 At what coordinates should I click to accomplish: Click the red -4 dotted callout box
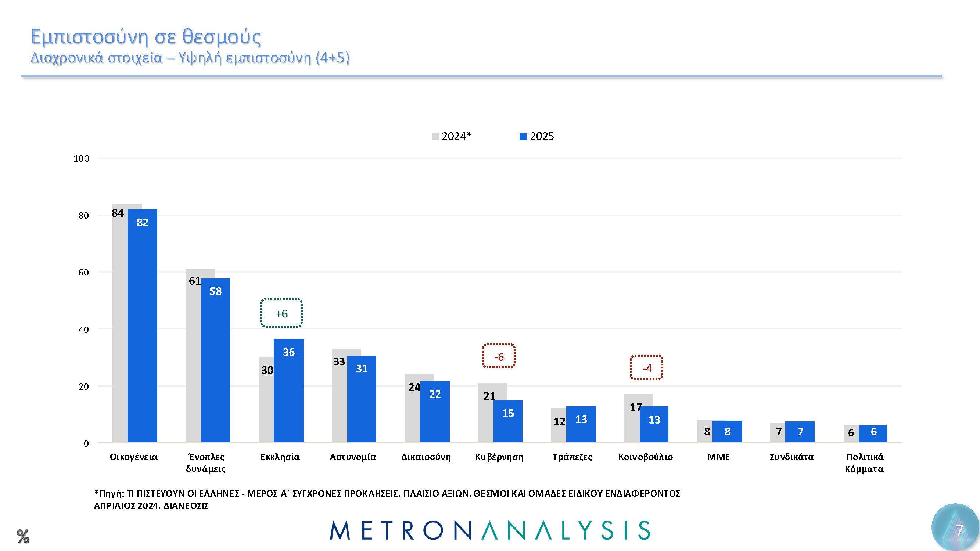tap(646, 368)
